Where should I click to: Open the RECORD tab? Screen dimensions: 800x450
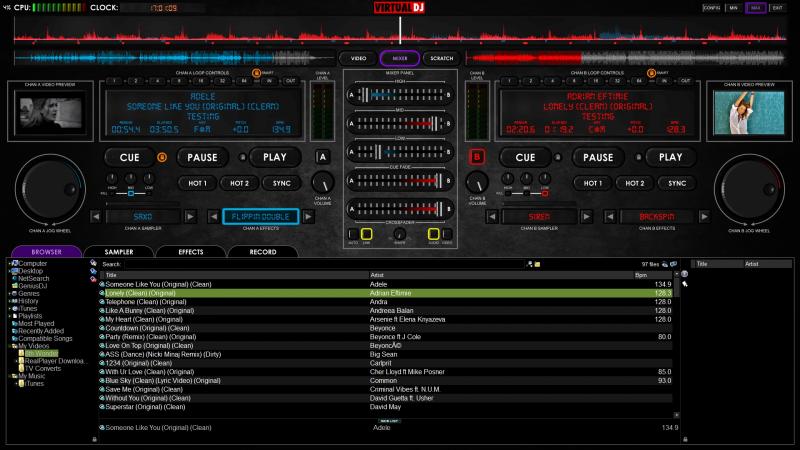coord(263,252)
